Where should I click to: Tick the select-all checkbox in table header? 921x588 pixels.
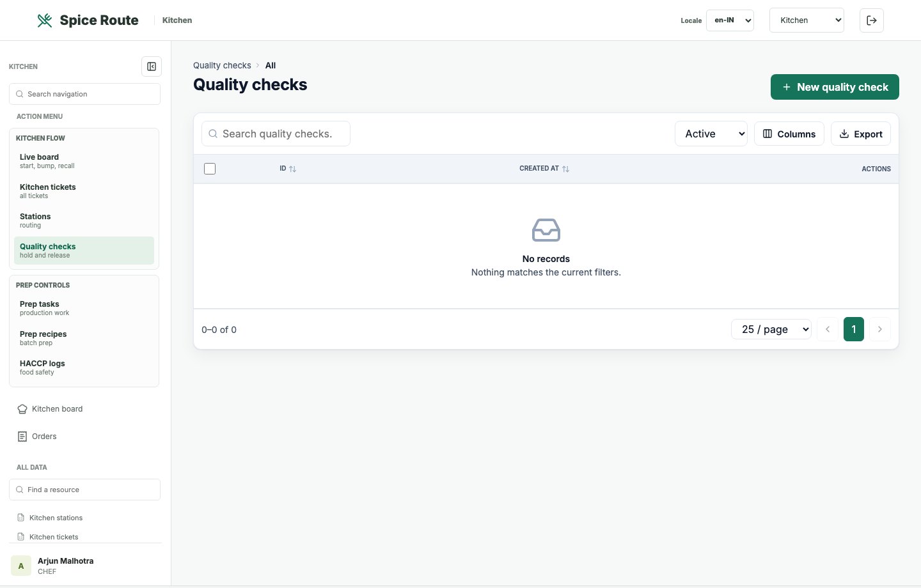tap(210, 169)
